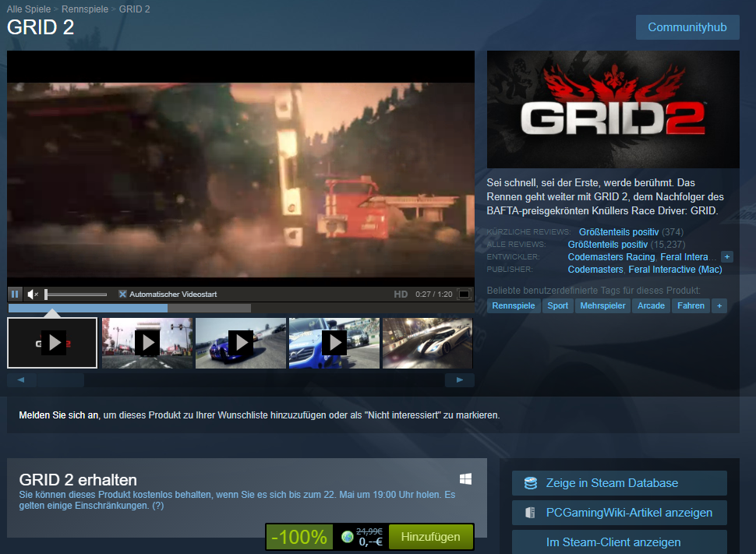756x554 pixels.
Task: Click the GRID 2 erhalten heading
Action: 78,480
